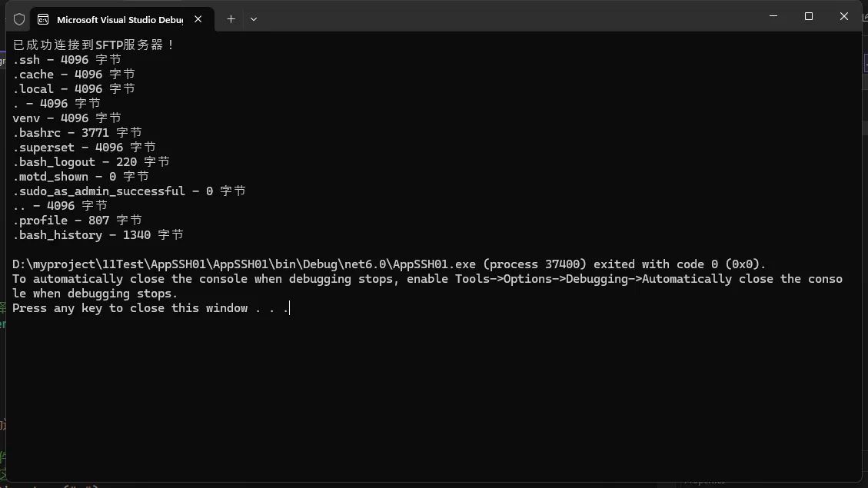This screenshot has height=488, width=868.
Task: Maximize the terminal window
Action: click(x=809, y=16)
